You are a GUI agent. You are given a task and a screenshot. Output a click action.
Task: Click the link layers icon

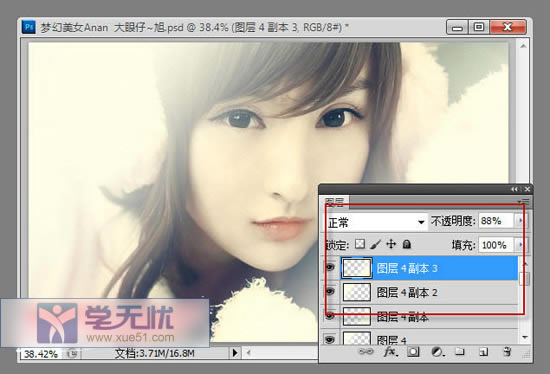tap(366, 351)
